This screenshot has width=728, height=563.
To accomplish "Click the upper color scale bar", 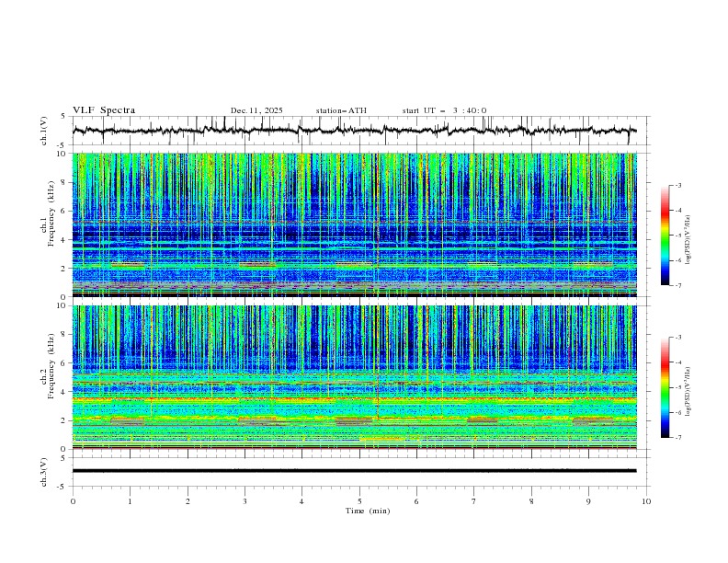I will (x=665, y=236).
